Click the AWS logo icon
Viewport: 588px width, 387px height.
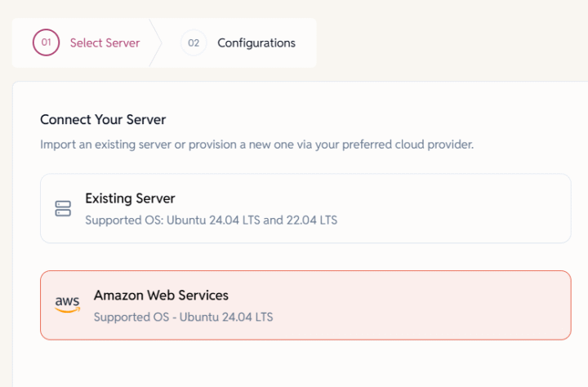(68, 305)
